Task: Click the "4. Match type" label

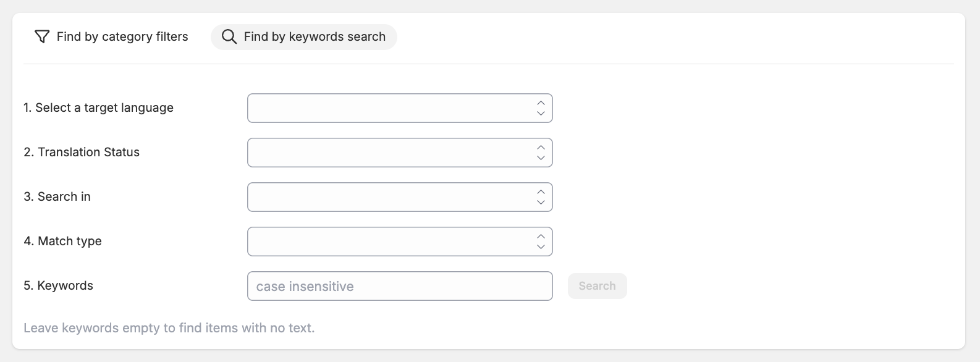Action: tap(62, 242)
